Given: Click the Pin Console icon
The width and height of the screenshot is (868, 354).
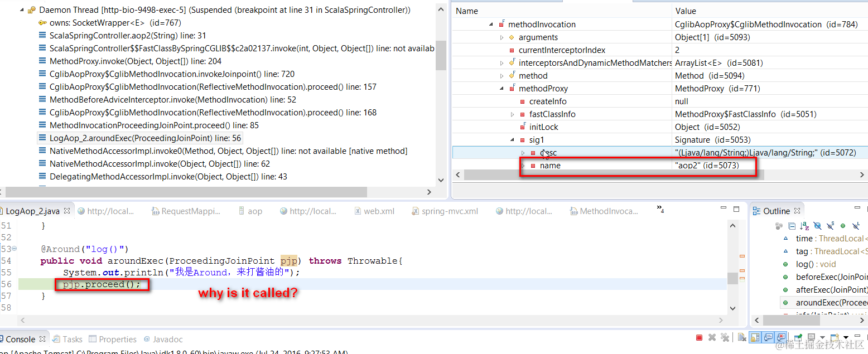Looking at the screenshot, I should (798, 338).
